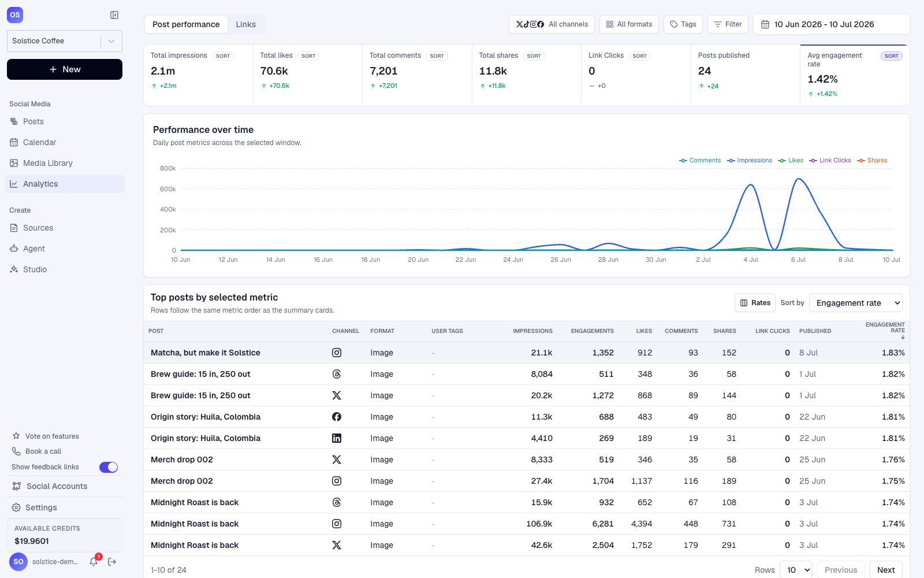Viewport: 924px width, 578px height.
Task: Collapse the sidebar panel icon
Action: click(x=114, y=15)
